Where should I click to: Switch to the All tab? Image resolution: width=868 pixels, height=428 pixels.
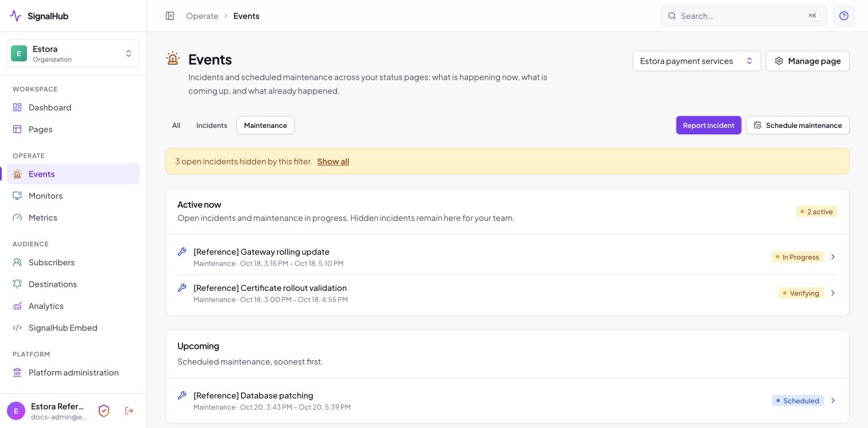176,125
